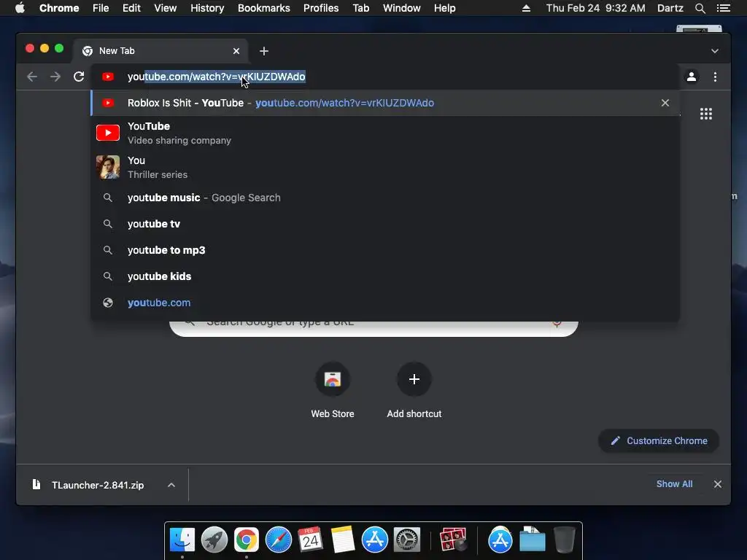Open Finder in the Dock
The height and width of the screenshot is (560, 747).
[x=182, y=540]
